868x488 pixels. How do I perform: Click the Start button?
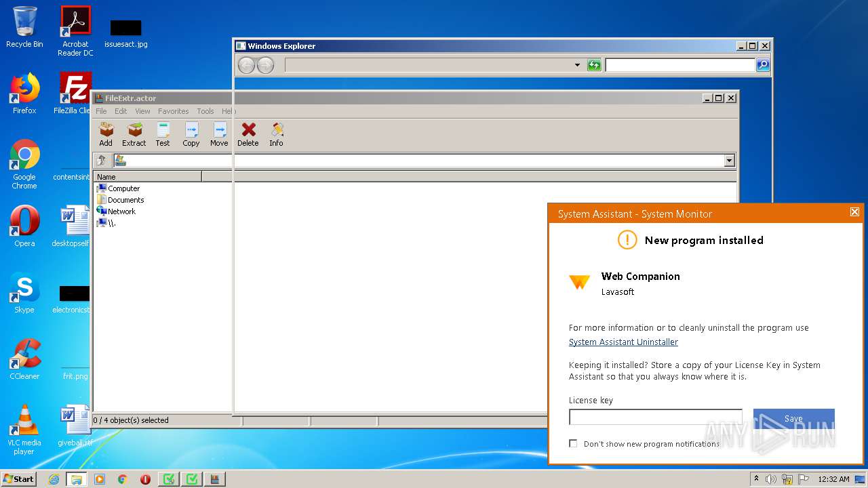coord(19,479)
